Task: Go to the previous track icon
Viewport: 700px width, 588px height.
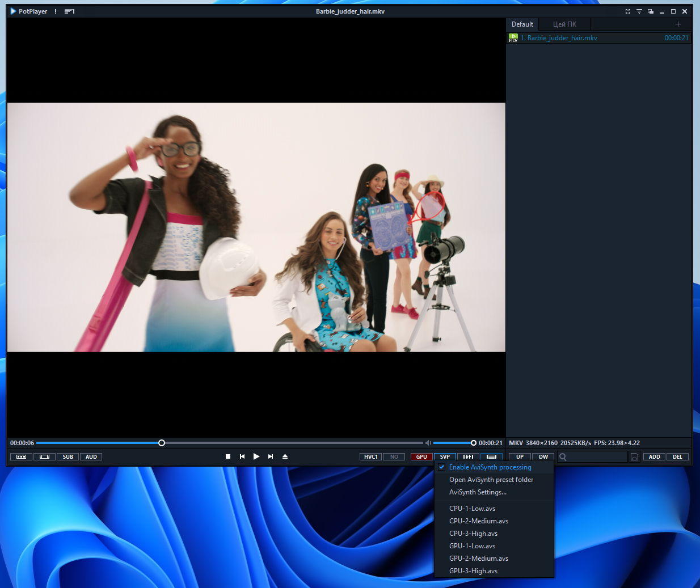Action: coord(242,456)
